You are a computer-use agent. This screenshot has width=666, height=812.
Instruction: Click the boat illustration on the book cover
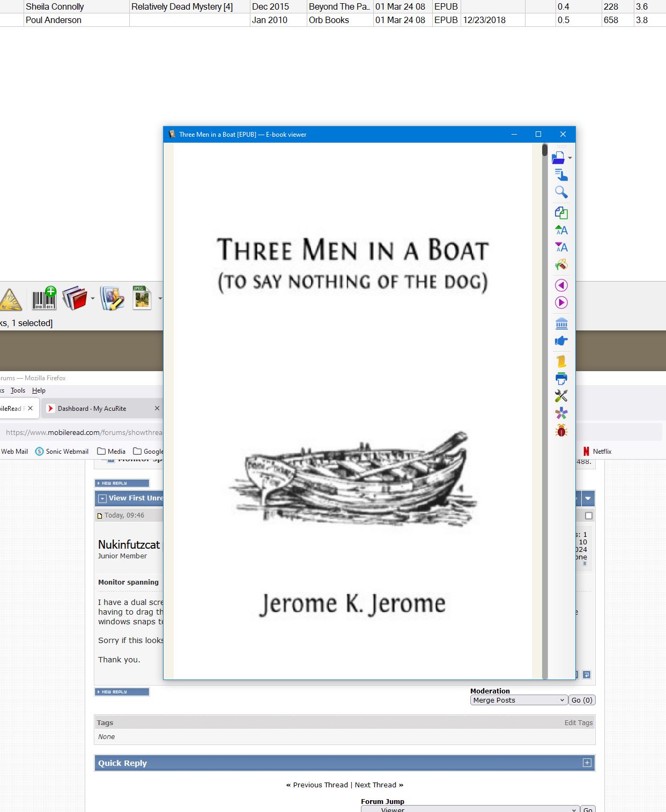click(353, 478)
